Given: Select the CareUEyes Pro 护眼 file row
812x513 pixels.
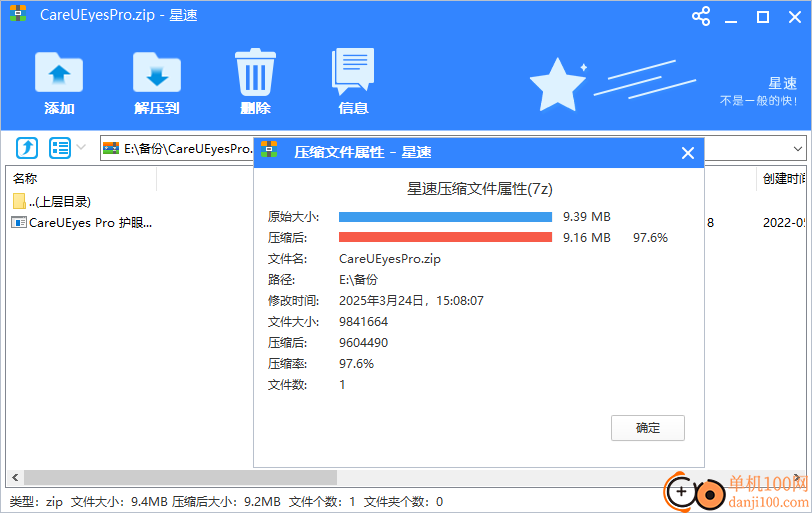Looking at the screenshot, I should (82, 223).
